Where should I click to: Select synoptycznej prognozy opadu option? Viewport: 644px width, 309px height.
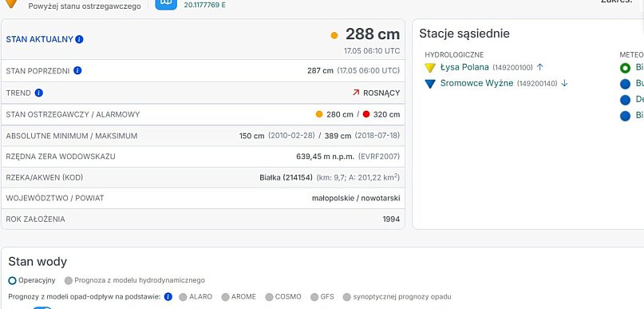[347, 297]
